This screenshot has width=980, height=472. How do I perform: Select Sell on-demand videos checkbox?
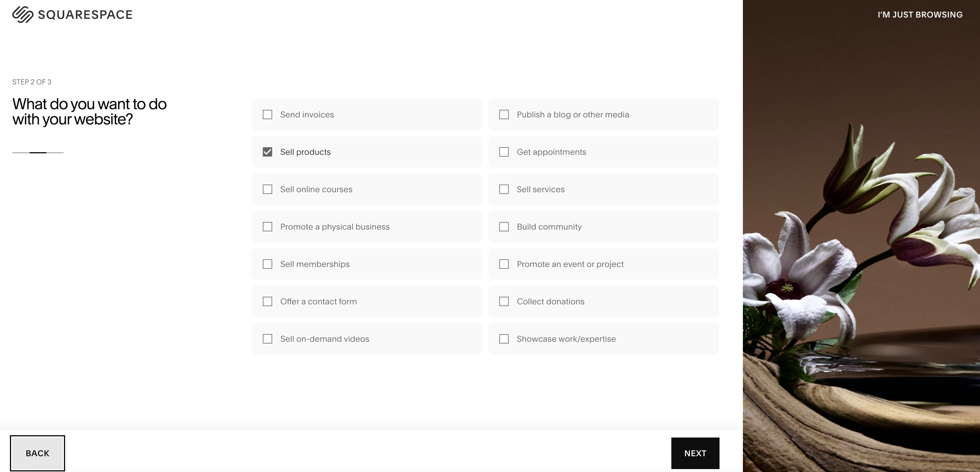pyautogui.click(x=267, y=339)
